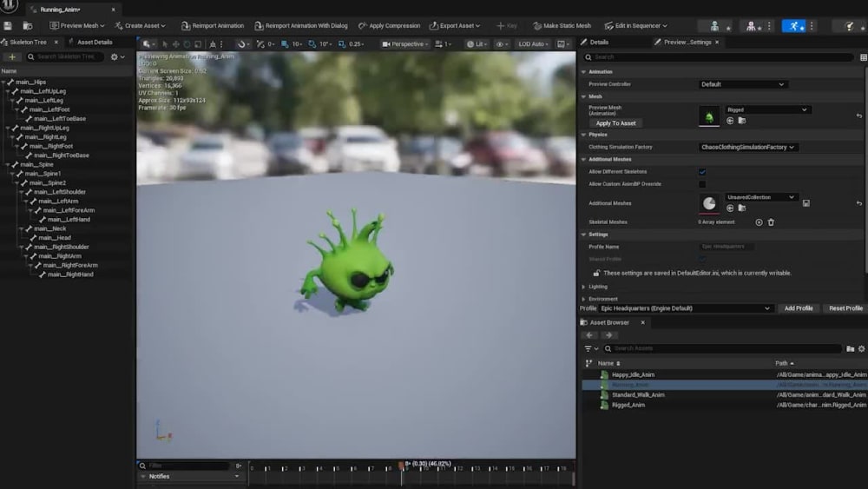This screenshot has width=868, height=489.
Task: Click the Apply To Asset button
Action: click(x=615, y=123)
